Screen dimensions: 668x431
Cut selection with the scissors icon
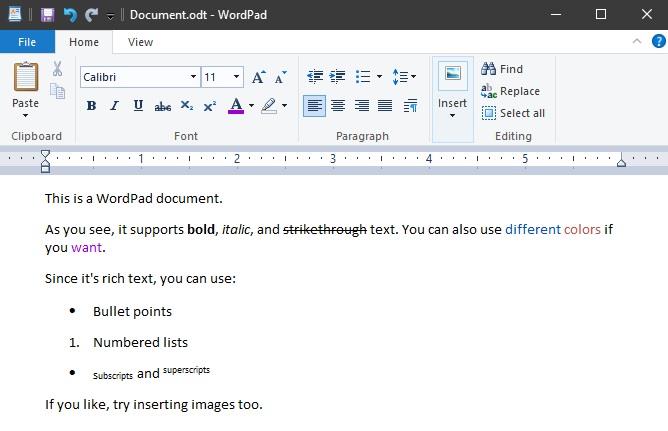click(x=58, y=69)
